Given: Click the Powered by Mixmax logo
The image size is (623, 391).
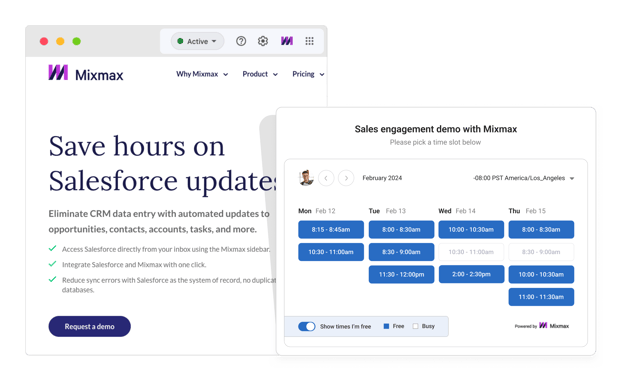Looking at the screenshot, I should (x=542, y=326).
